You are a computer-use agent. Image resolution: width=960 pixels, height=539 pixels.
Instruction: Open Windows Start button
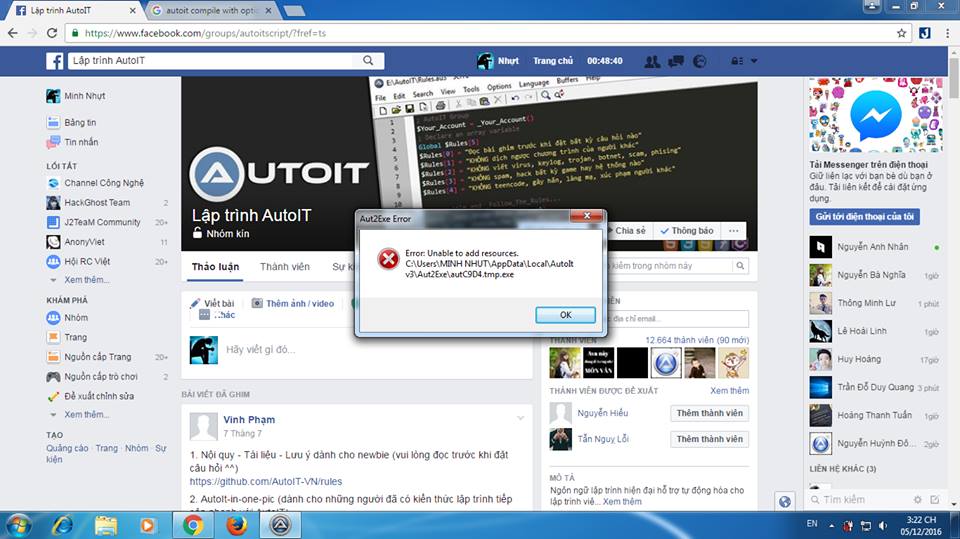click(x=18, y=526)
